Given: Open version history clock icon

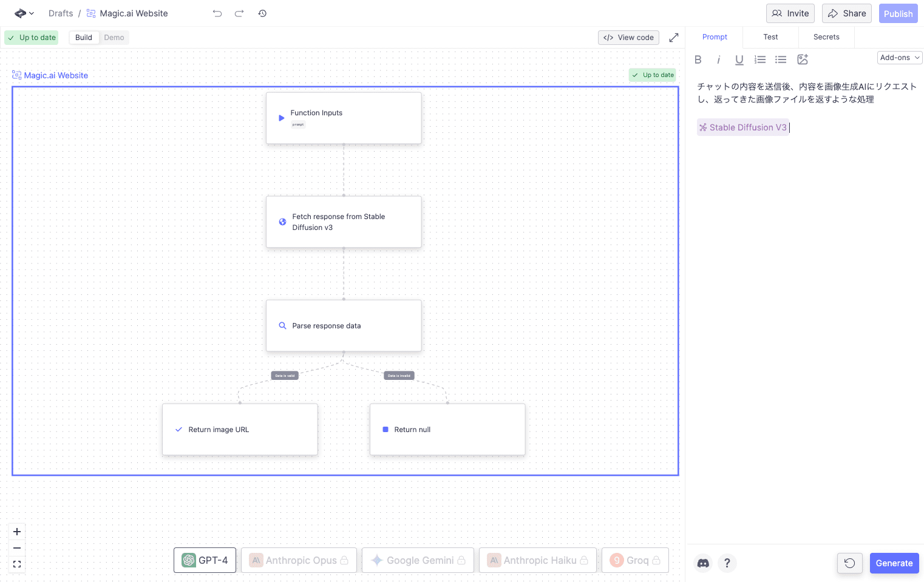Looking at the screenshot, I should [x=262, y=13].
